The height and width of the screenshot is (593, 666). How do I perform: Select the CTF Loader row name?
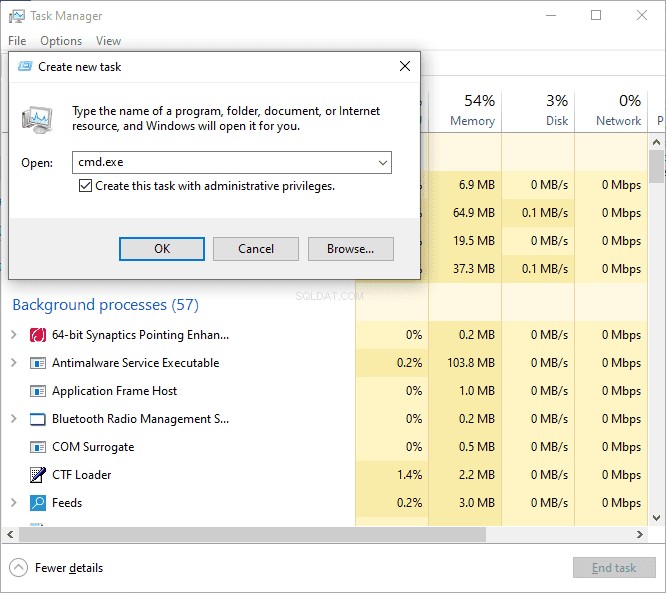coord(82,475)
